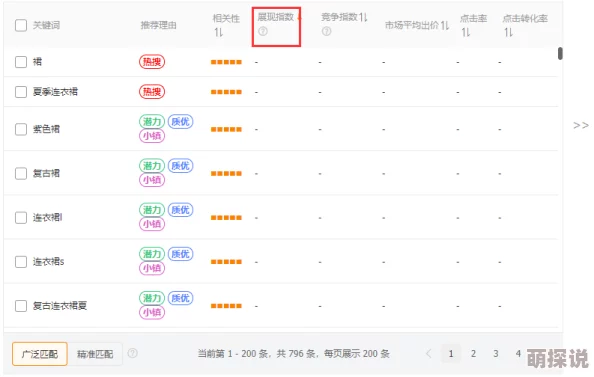Check the select-all box beside 关键词 header
This screenshot has height=377, width=594.
tap(21, 25)
